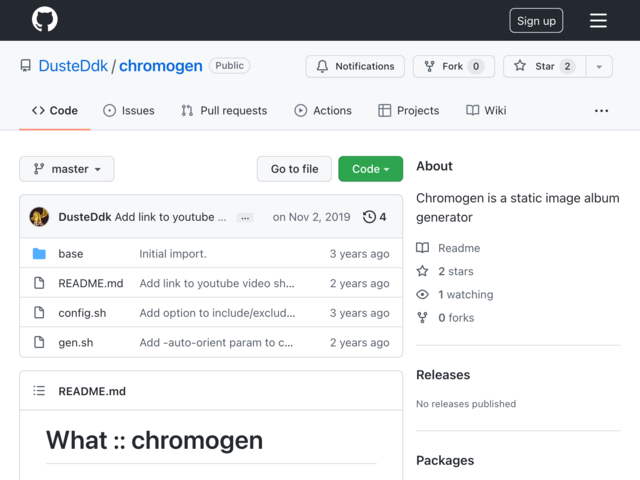Screen dimensions: 640x480
Task: Click the Readme link in About
Action: 459,248
